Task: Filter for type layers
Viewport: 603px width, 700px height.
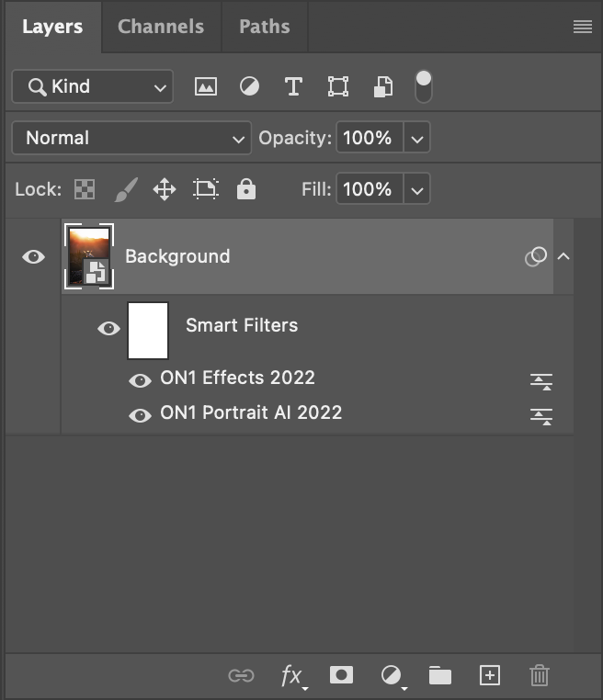Action: [293, 86]
